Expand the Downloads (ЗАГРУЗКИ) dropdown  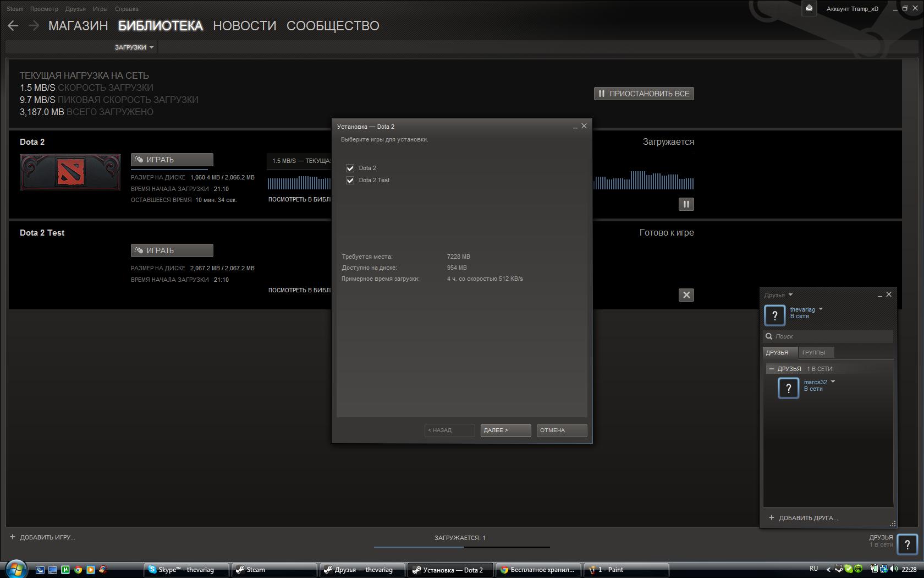click(134, 47)
